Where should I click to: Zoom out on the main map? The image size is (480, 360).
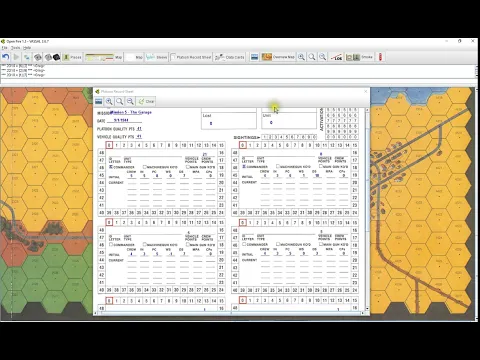[323, 57]
